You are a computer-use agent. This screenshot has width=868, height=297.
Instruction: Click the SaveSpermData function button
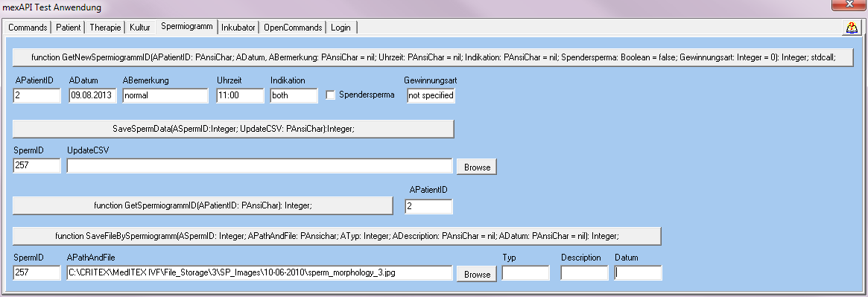point(233,129)
